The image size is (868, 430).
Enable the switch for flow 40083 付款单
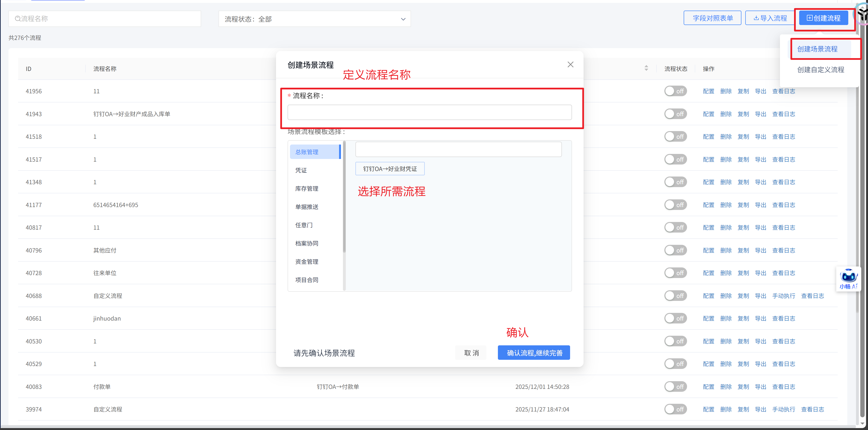point(675,386)
